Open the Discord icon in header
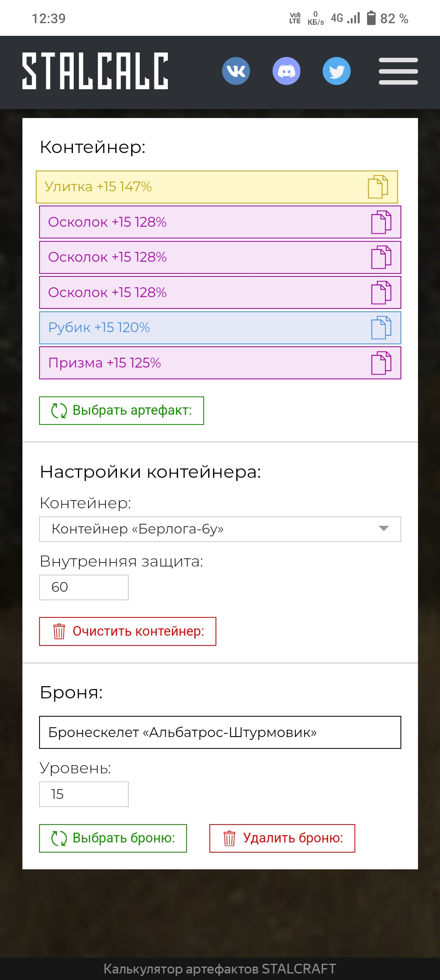440x980 pixels. (286, 71)
